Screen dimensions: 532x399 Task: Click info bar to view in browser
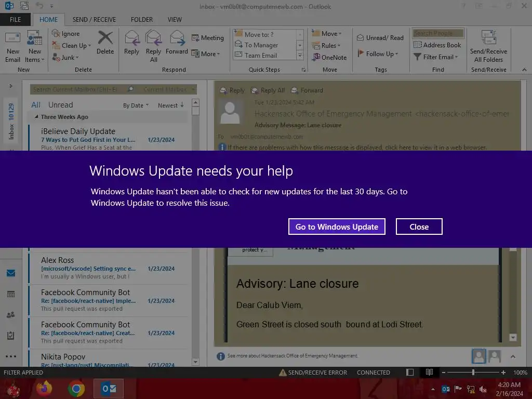356,147
